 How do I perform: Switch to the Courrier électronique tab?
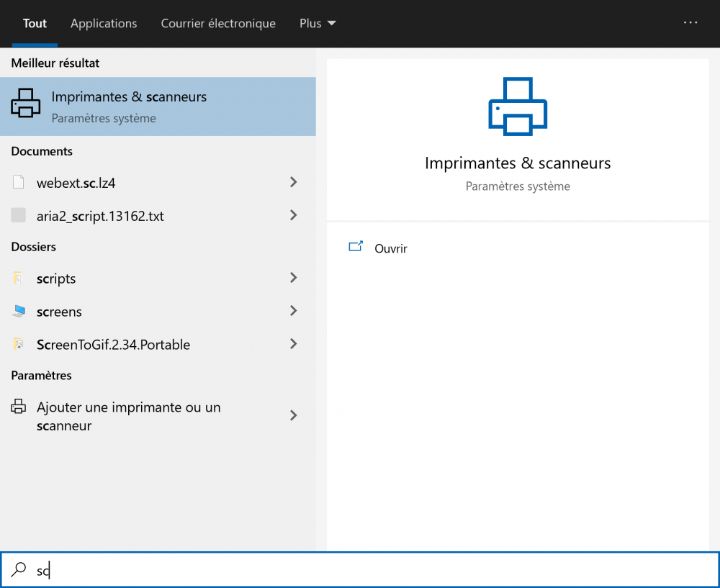(218, 23)
